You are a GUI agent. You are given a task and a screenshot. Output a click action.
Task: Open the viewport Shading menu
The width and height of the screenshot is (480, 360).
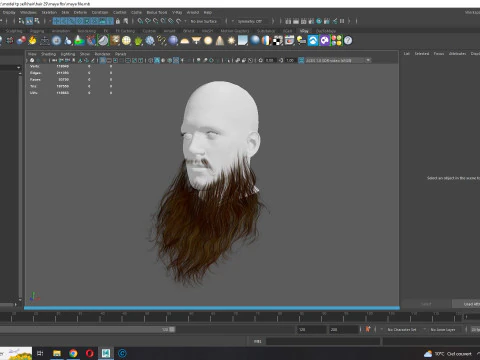pos(48,54)
